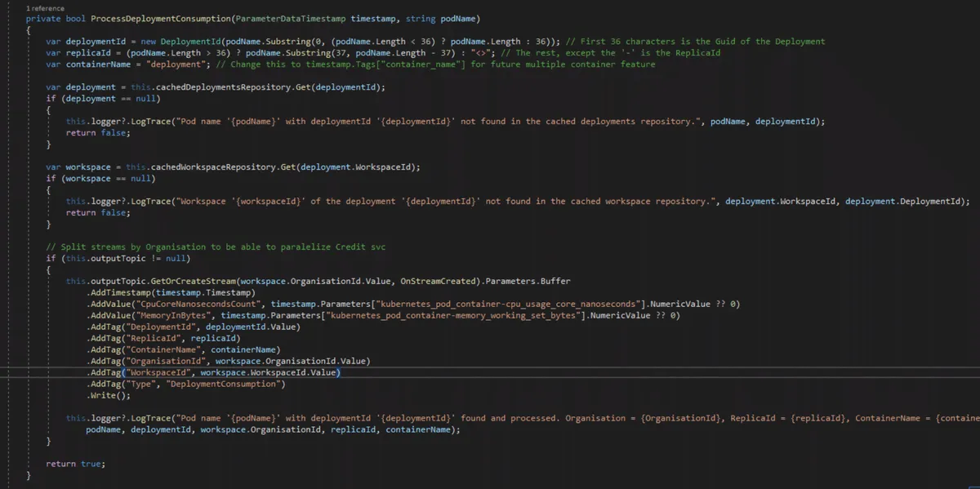
Task: Click the "MemoryInBytes" string
Action: [173, 315]
